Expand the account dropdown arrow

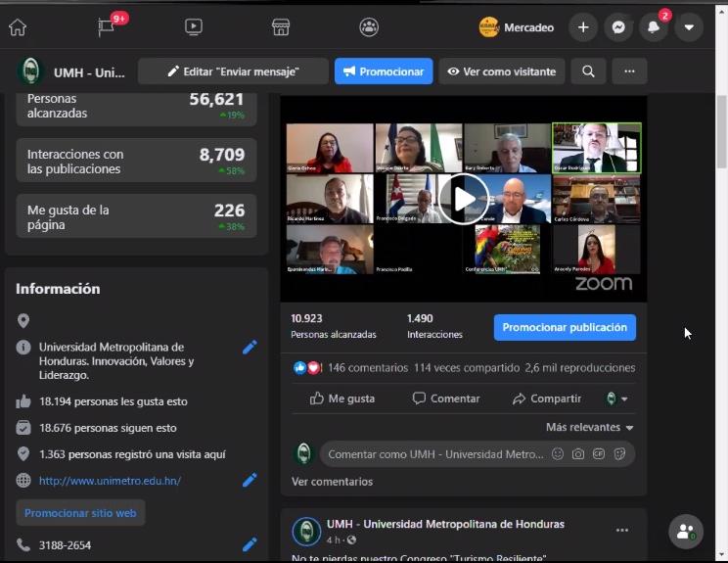[689, 27]
